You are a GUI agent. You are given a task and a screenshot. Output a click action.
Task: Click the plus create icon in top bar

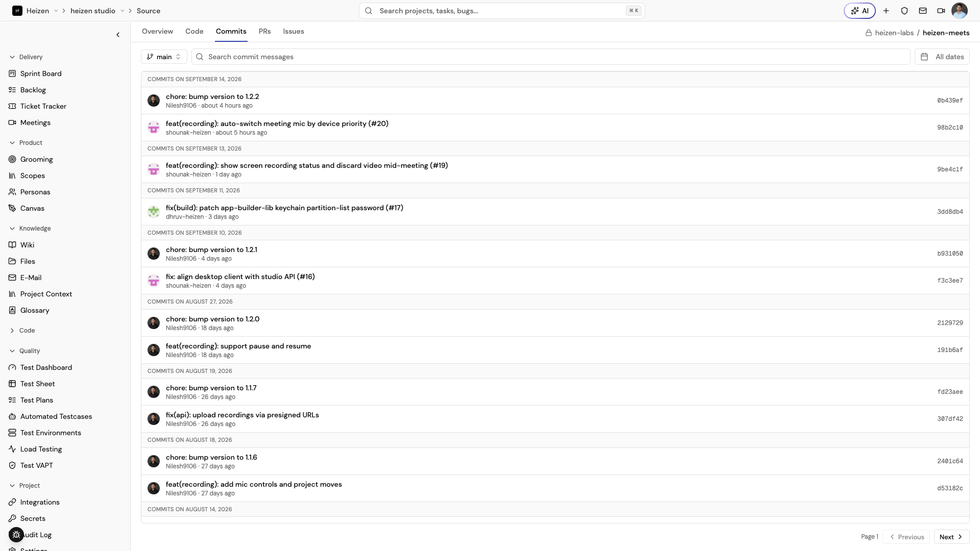(x=886, y=11)
